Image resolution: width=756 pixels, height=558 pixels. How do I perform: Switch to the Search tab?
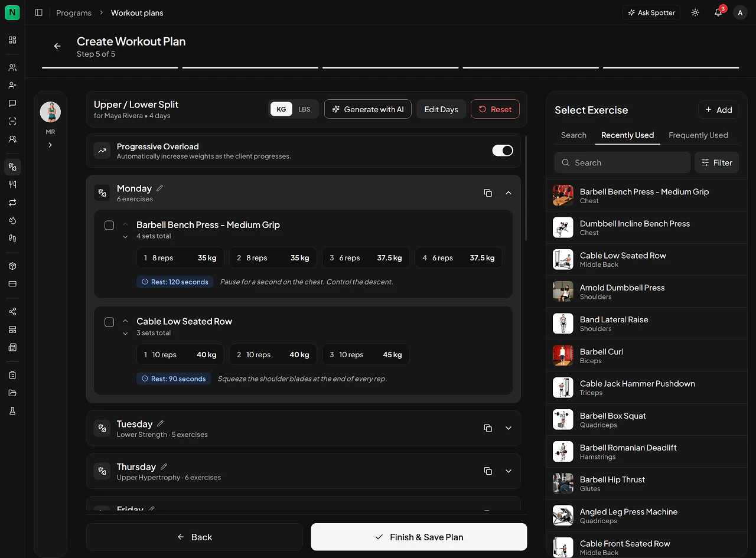[573, 135]
